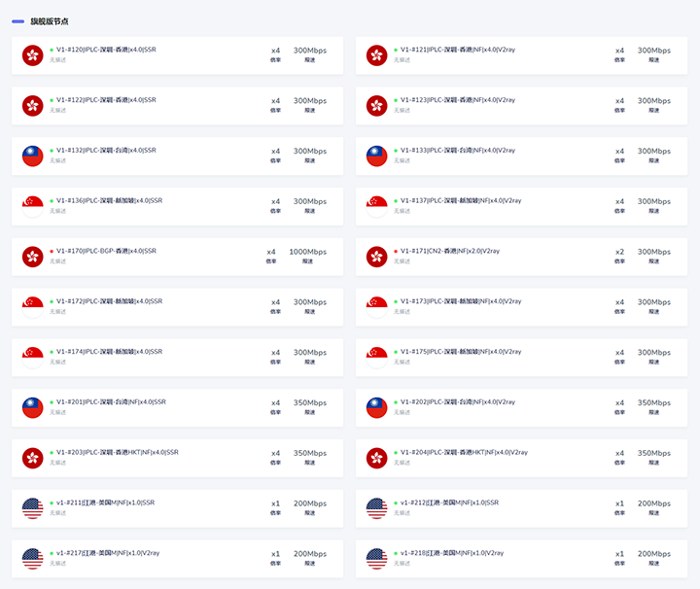Click Hong Kong flag icon for node V1-#120
Viewport: 700px width, 589px height.
(33, 55)
